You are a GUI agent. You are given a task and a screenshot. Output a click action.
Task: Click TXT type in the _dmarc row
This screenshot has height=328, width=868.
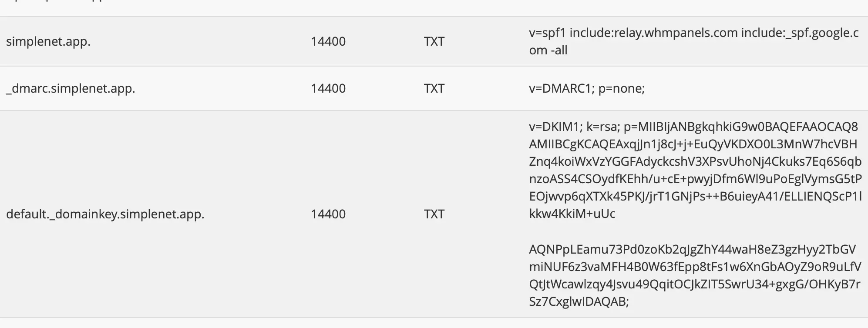point(434,89)
